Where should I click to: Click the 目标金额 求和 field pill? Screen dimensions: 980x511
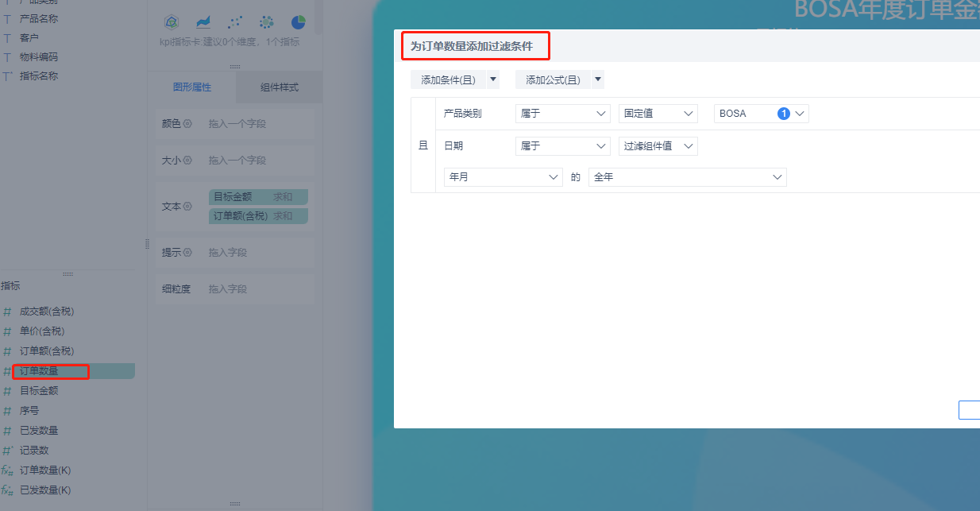(x=258, y=197)
